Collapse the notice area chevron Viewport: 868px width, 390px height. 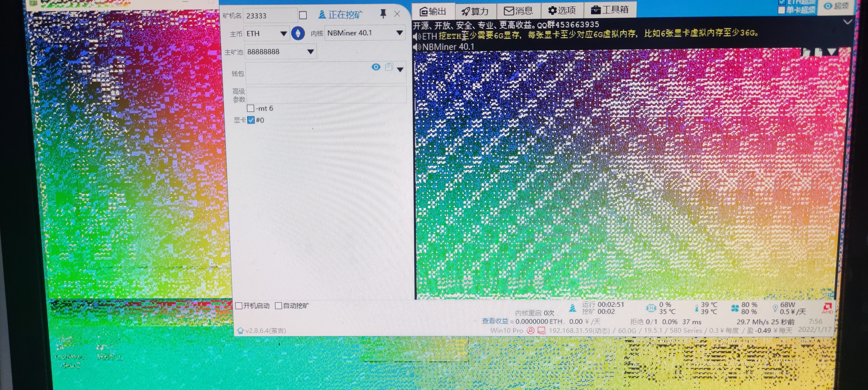(847, 22)
